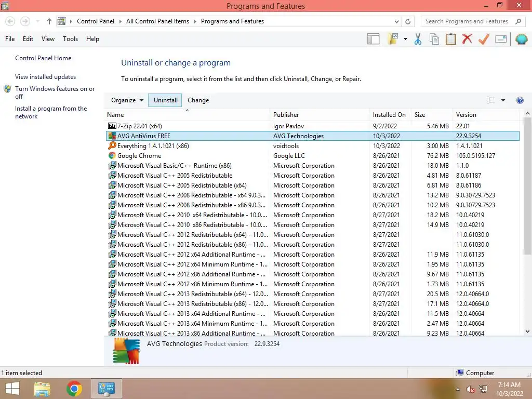Open Google Chrome from the taskbar
Image resolution: width=532 pixels, height=399 pixels.
(x=74, y=389)
